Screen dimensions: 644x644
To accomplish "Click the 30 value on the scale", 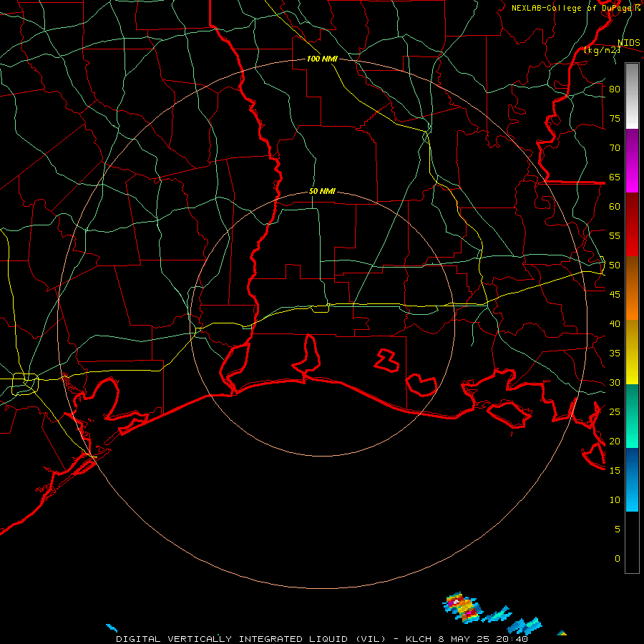I will tap(615, 382).
